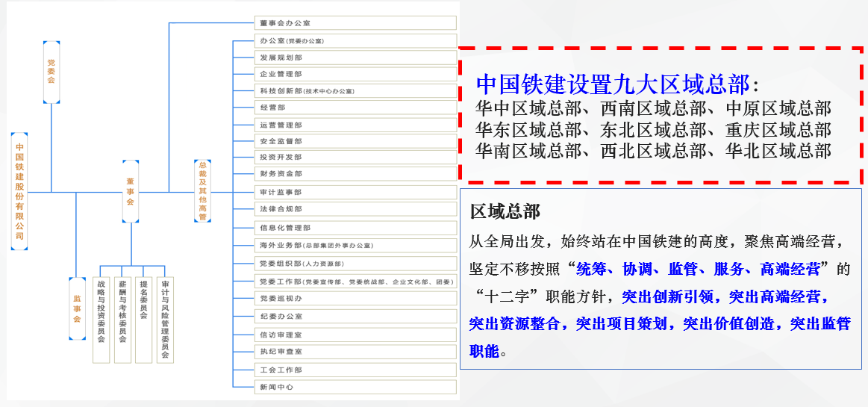This screenshot has height=407, width=868.
Task: Select the vertical 监事会 box
Action: point(77,308)
